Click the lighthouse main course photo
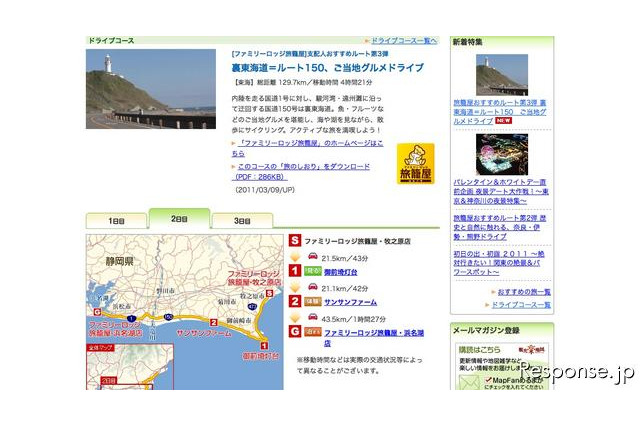The height and width of the screenshot is (426, 640). tap(151, 89)
